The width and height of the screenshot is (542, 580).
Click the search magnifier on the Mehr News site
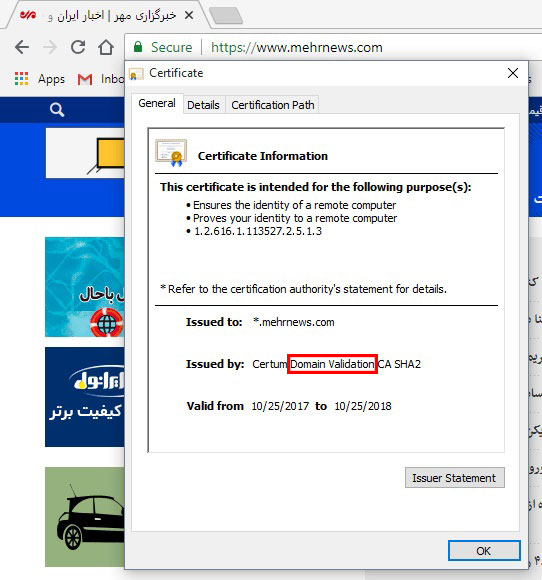(x=57, y=110)
